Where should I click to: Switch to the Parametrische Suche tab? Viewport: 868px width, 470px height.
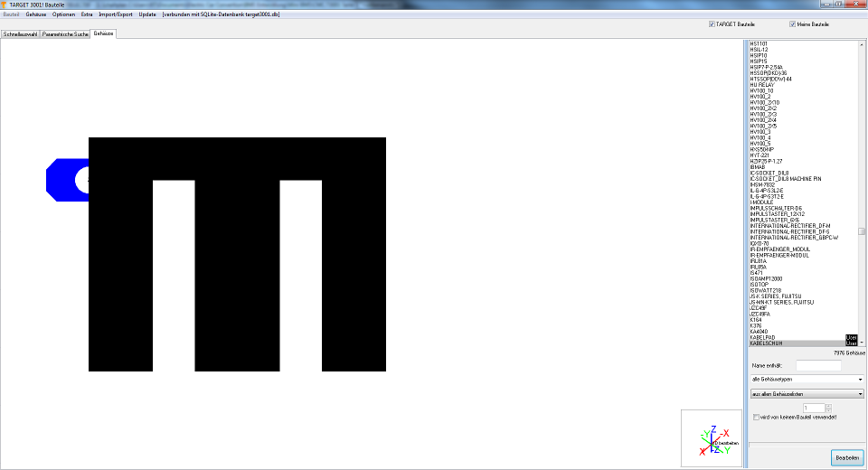pyautogui.click(x=65, y=34)
